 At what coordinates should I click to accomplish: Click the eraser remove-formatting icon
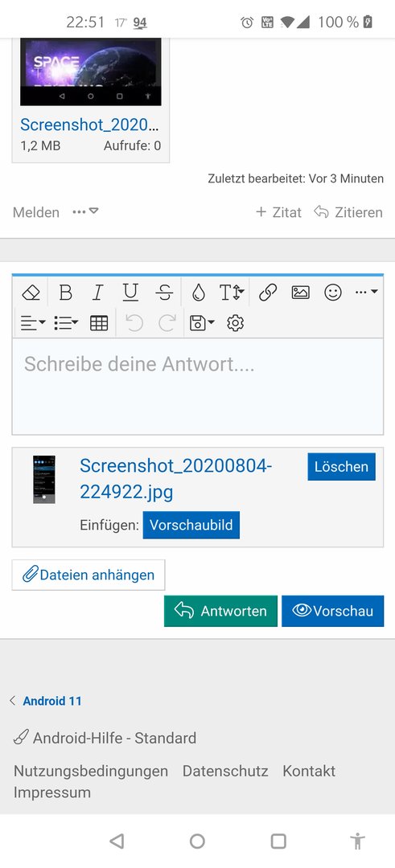click(31, 293)
